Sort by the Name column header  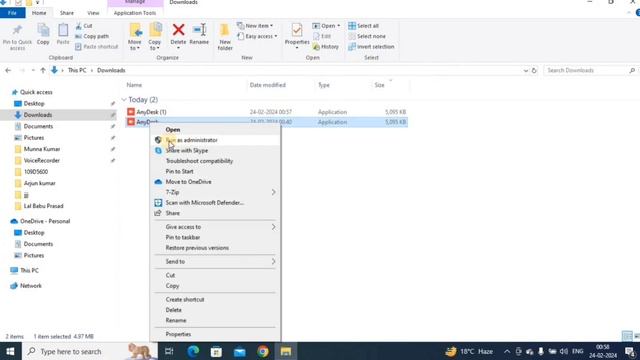(134, 85)
